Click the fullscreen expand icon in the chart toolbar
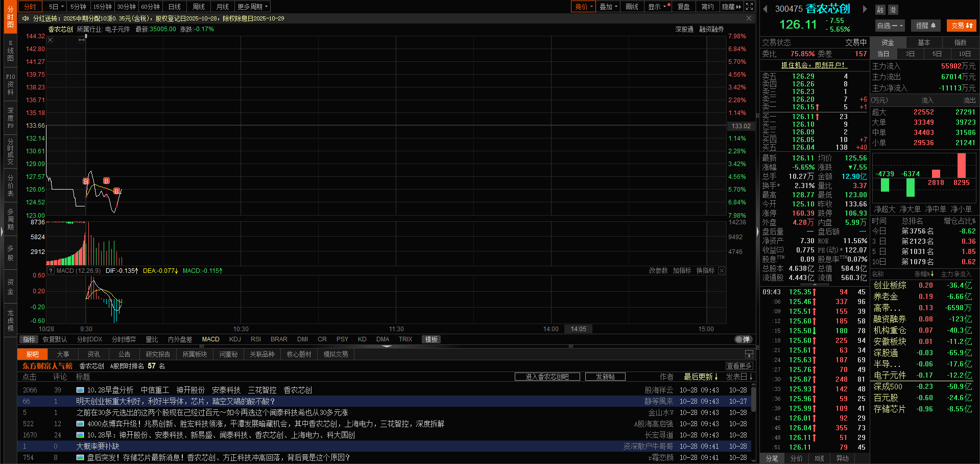 749,7
